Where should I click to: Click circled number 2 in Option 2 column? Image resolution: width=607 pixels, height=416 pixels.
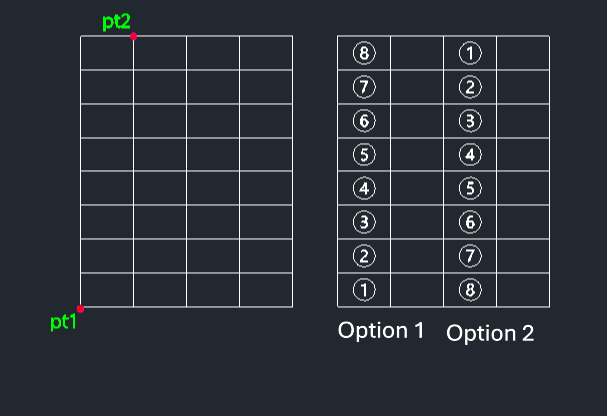tap(470, 87)
